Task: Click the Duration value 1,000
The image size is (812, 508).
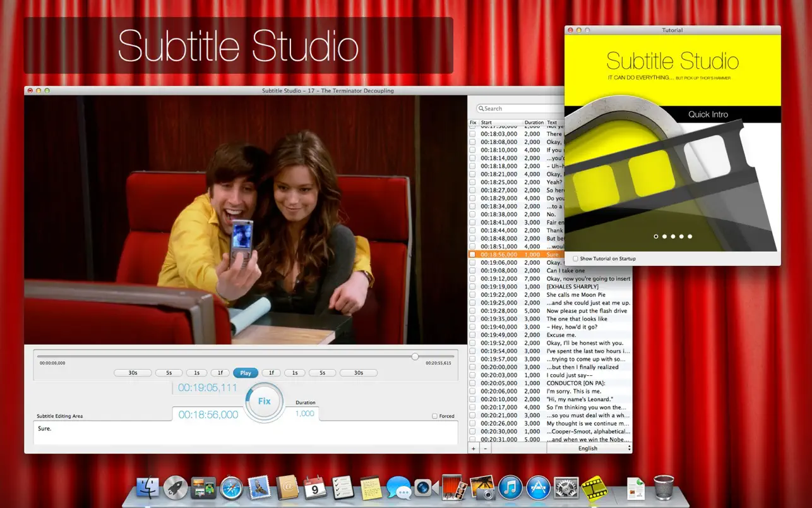Action: click(305, 413)
